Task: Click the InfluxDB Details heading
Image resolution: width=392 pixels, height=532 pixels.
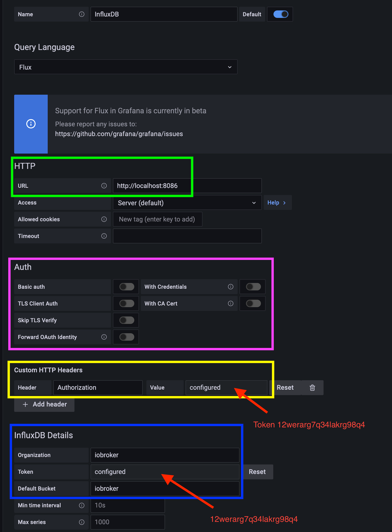Action: (x=44, y=435)
